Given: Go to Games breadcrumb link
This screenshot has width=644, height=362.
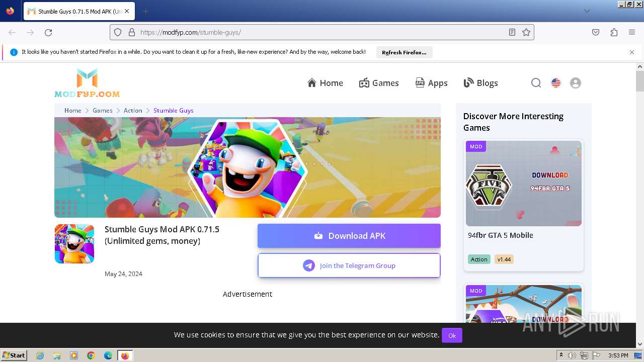Looking at the screenshot, I should [x=103, y=110].
